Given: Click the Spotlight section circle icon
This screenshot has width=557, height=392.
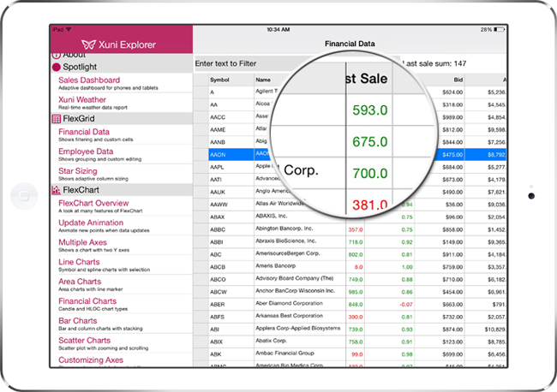Looking at the screenshot, I should pos(56,67).
